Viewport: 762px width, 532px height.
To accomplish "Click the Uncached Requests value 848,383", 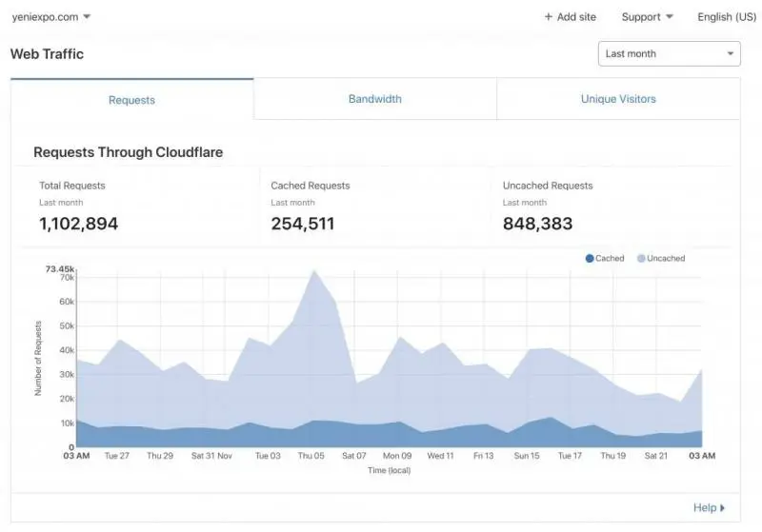I will point(537,224).
